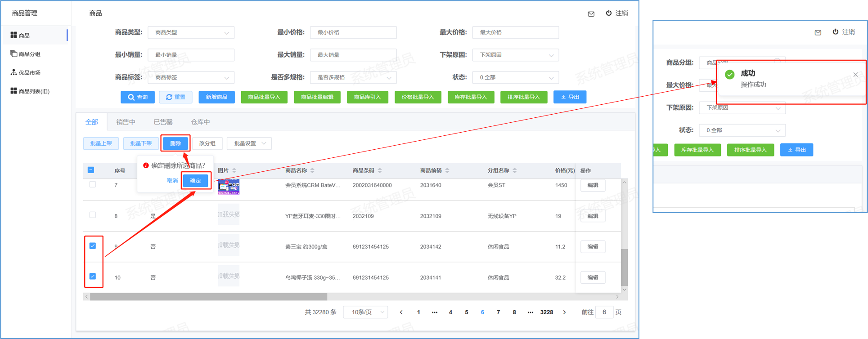
Task: Switch to the 销售中 tab
Action: coord(126,122)
